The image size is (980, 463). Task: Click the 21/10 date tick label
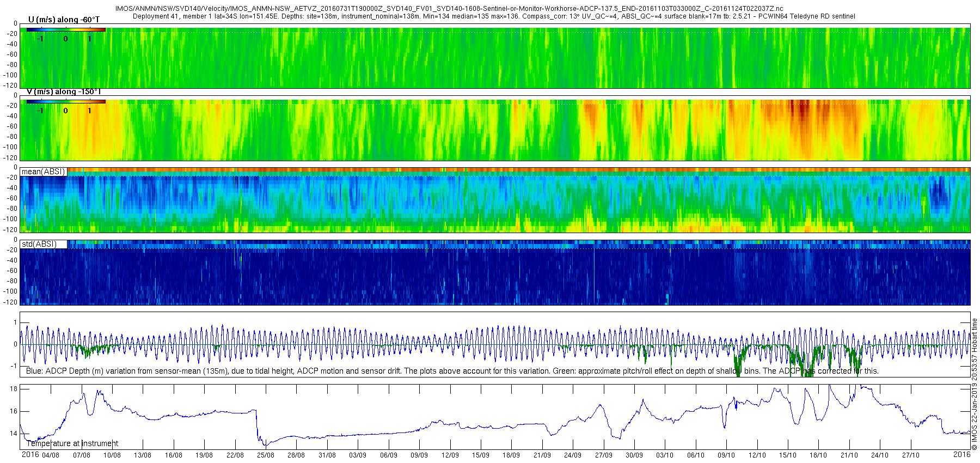coord(849,455)
